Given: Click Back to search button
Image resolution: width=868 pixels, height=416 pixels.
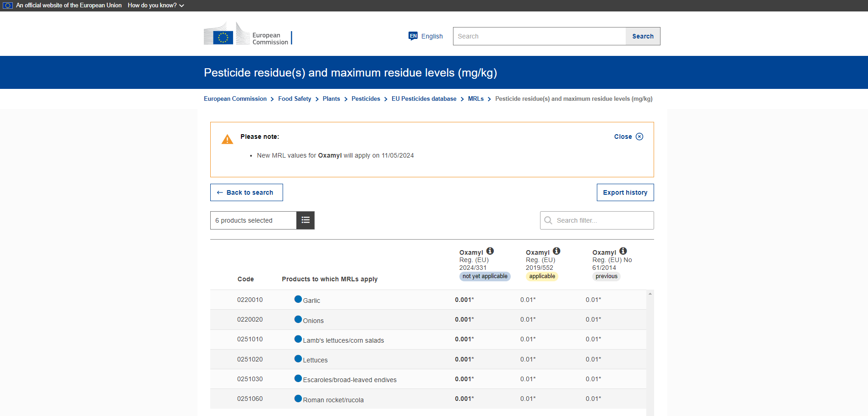Looking at the screenshot, I should tap(246, 192).
